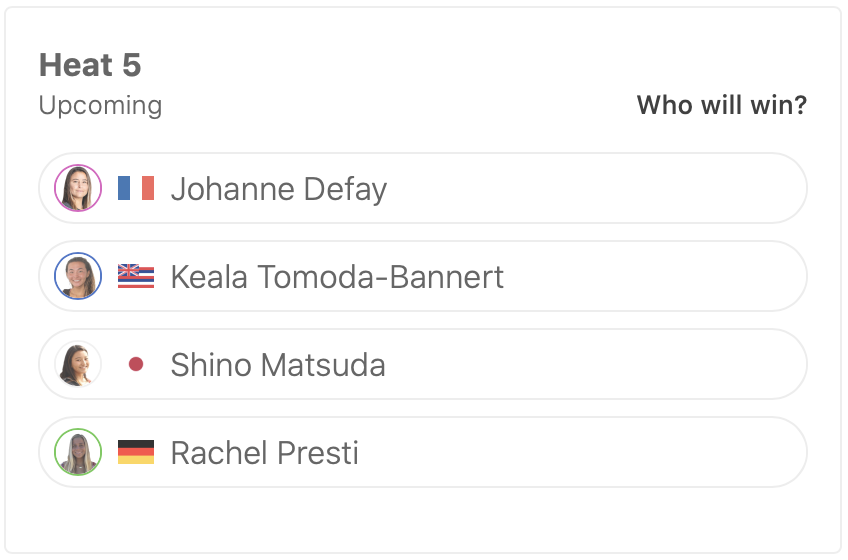Click the Japanese flag icon

[x=136, y=364]
